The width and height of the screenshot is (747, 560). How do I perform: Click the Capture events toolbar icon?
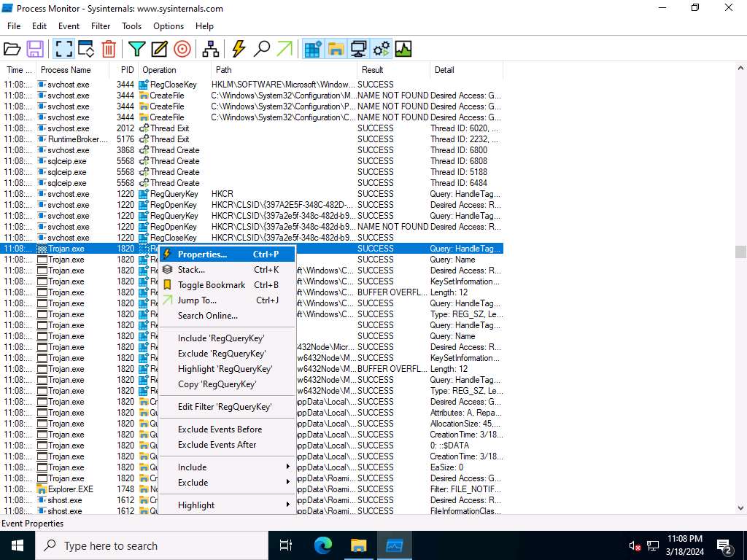click(63, 49)
